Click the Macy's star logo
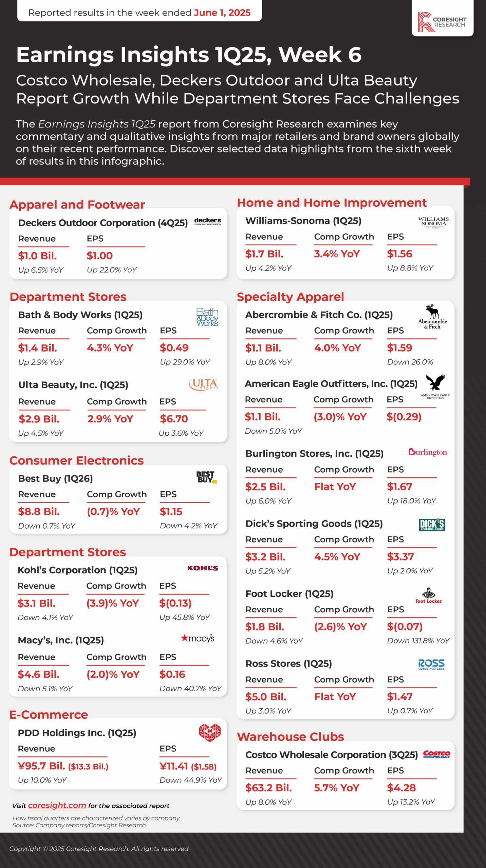486x868 pixels. [x=198, y=638]
